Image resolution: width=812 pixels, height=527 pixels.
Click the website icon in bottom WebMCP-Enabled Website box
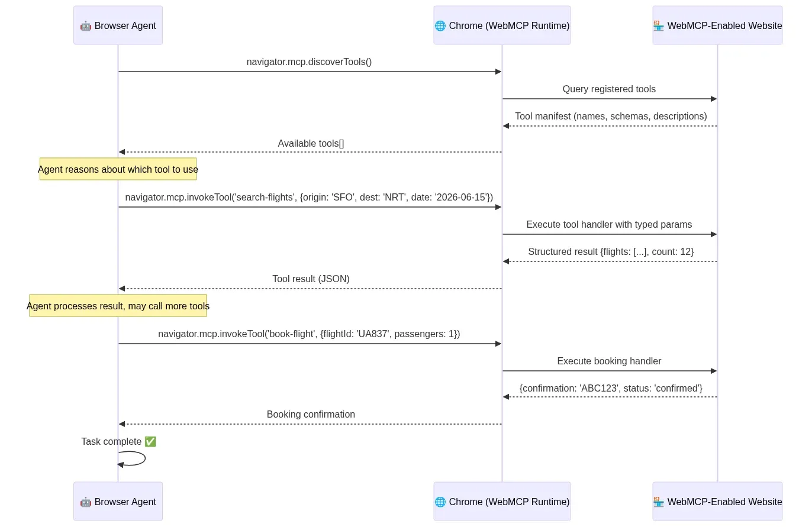[x=658, y=502]
